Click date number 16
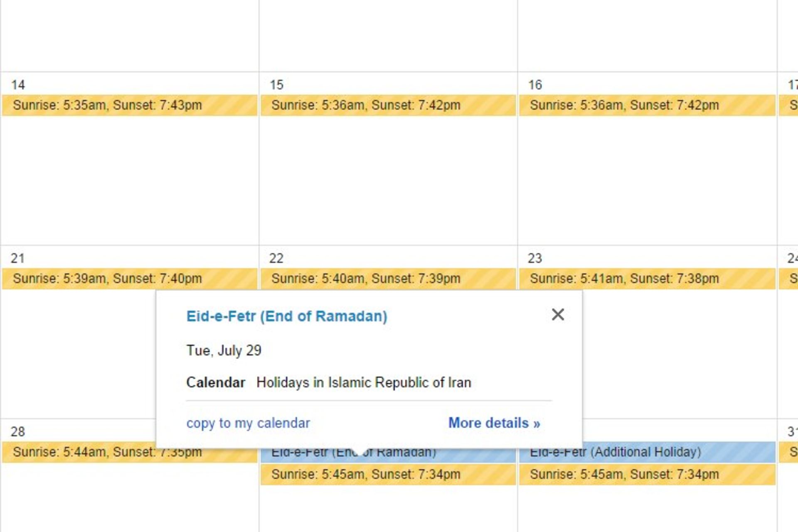Viewport: 798px width, 532px height. (535, 85)
